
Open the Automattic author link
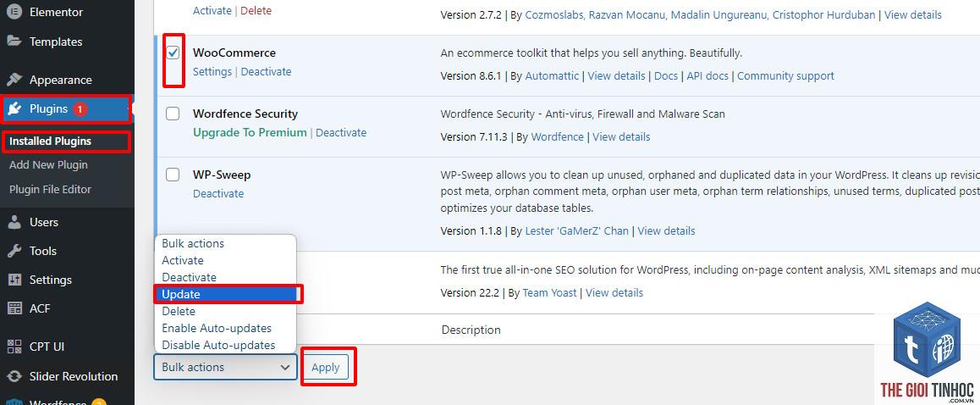coord(552,75)
